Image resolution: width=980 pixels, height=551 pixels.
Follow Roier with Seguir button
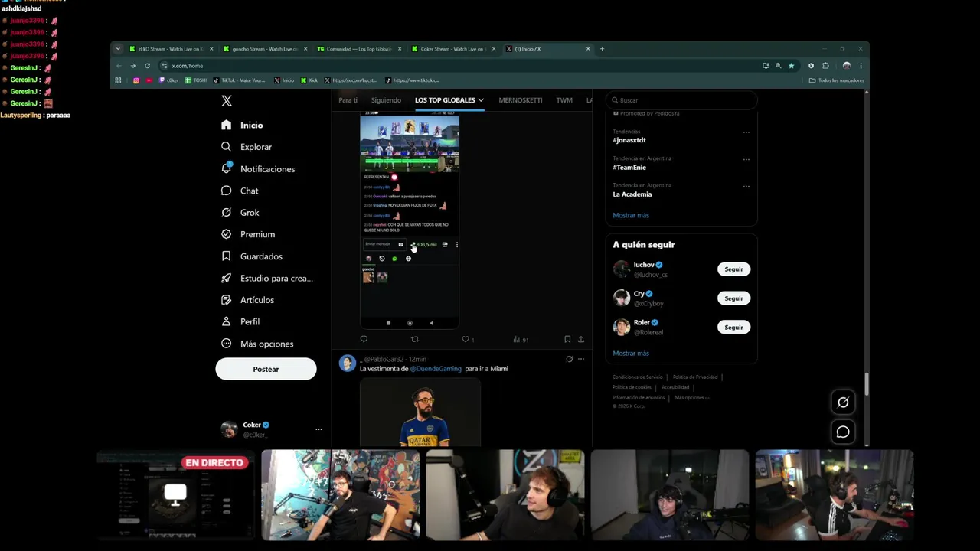pyautogui.click(x=733, y=328)
